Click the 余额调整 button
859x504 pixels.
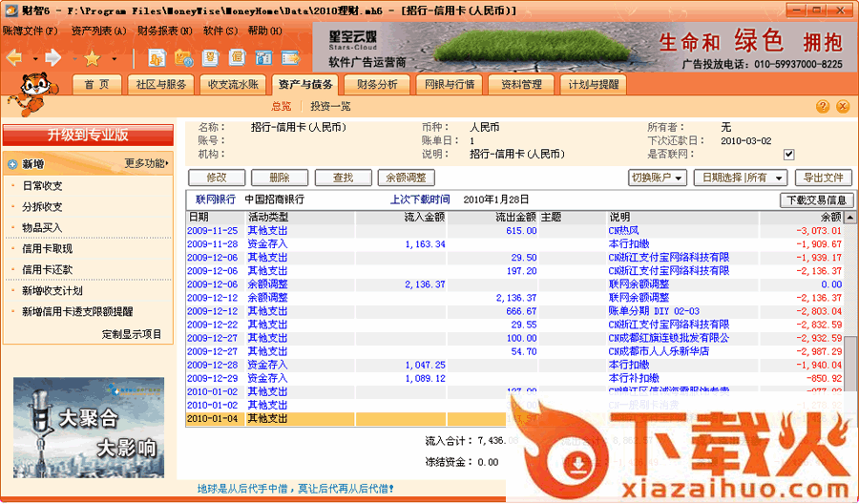point(406,178)
